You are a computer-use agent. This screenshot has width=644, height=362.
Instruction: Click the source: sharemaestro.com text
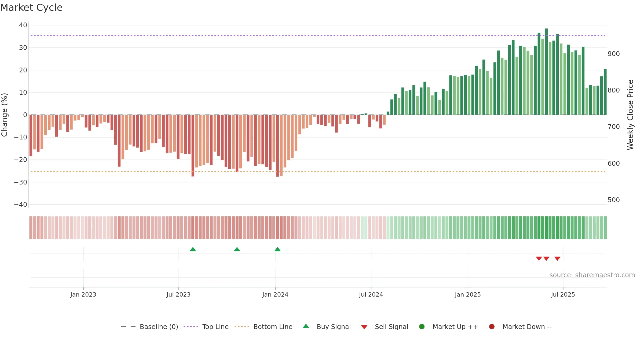tap(592, 275)
